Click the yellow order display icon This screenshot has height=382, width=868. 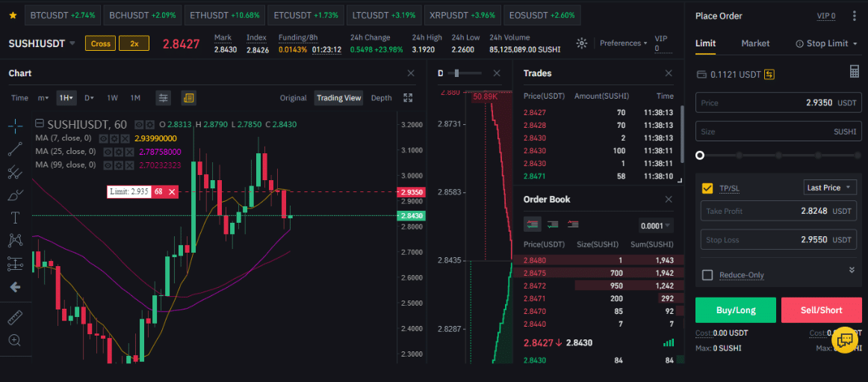coord(189,98)
